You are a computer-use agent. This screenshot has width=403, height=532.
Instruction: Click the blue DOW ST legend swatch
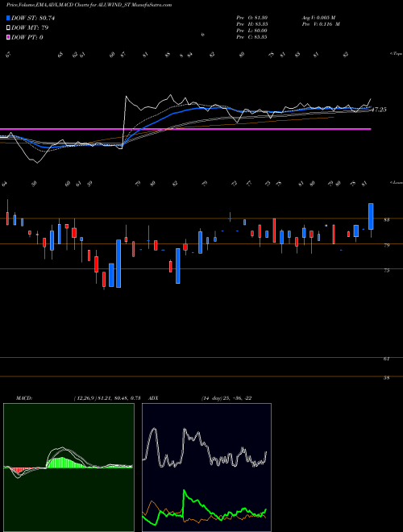[8, 18]
